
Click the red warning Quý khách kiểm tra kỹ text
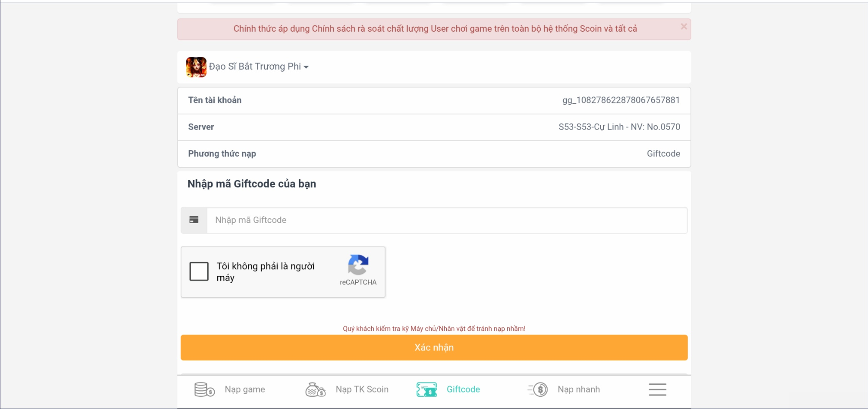(x=434, y=329)
